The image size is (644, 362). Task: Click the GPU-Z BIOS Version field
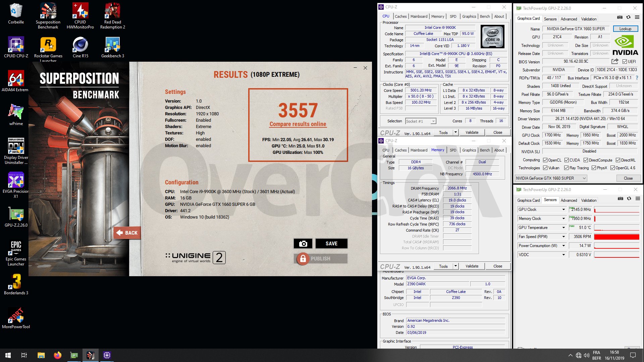576,61
